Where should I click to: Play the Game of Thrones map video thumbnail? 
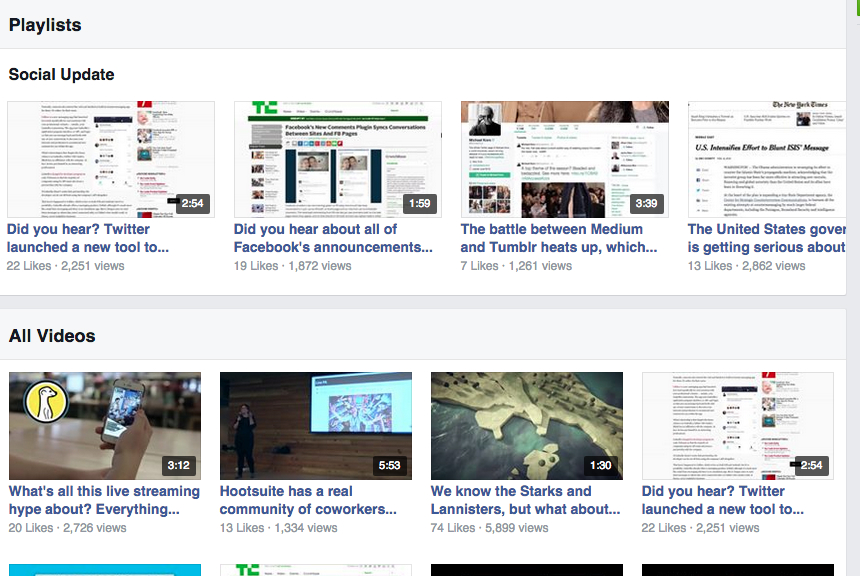point(527,426)
